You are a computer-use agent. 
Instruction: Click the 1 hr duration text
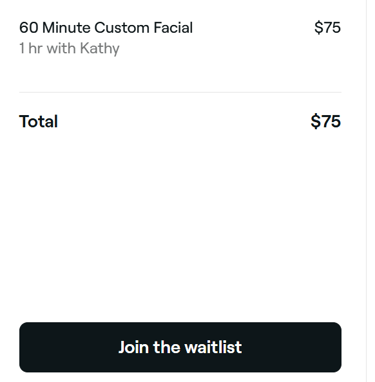(x=31, y=49)
